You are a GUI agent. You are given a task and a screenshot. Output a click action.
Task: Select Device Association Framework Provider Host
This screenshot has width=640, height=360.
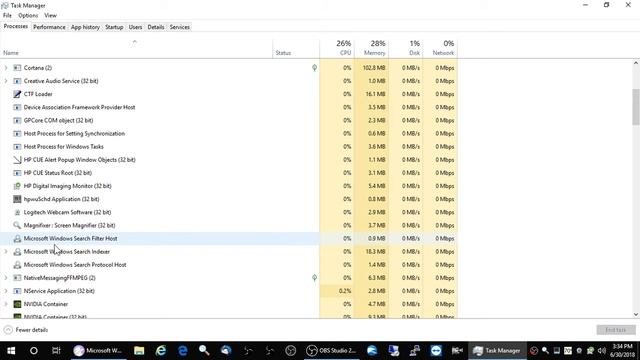(x=229, y=107)
